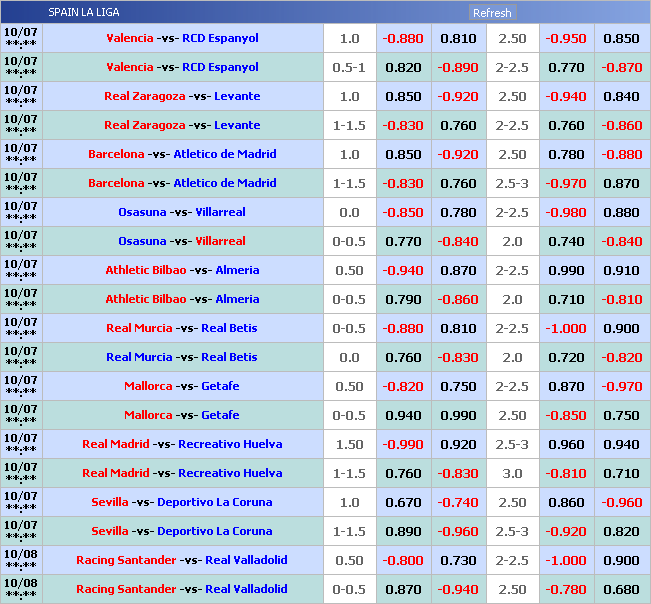The image size is (651, 604).
Task: Select -0.940 odds in Athletic Bilbao 0.50 row
Action: coord(403,270)
